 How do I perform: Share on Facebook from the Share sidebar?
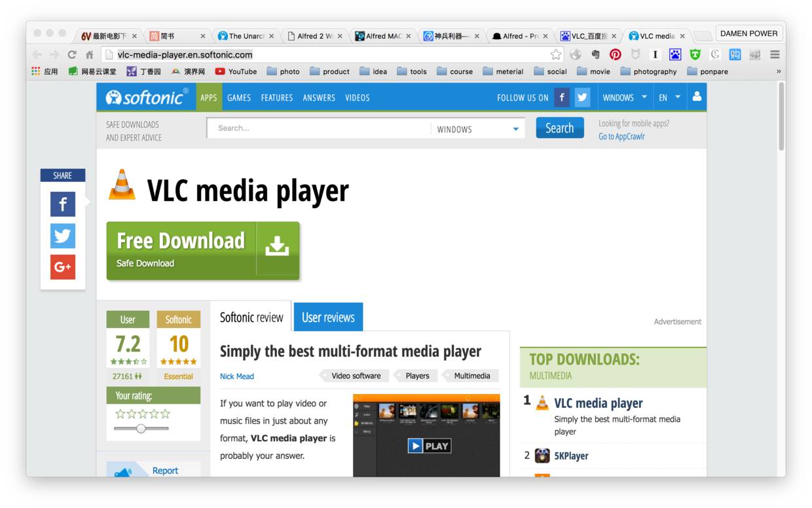pos(63,204)
